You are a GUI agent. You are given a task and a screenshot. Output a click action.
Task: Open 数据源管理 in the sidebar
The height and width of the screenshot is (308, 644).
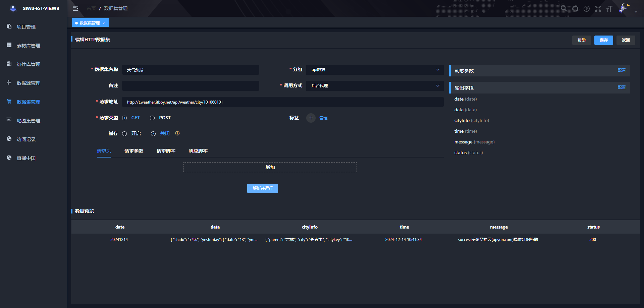29,83
